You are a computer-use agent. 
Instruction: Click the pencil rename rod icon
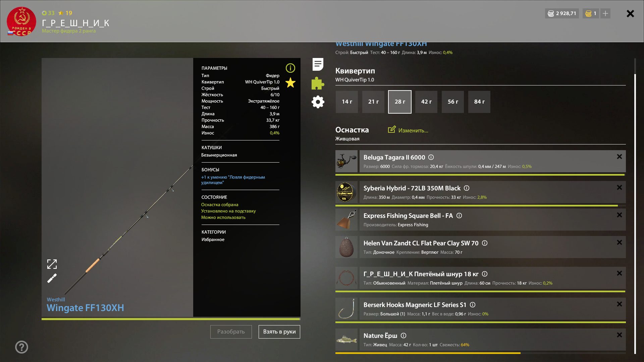coord(52,278)
